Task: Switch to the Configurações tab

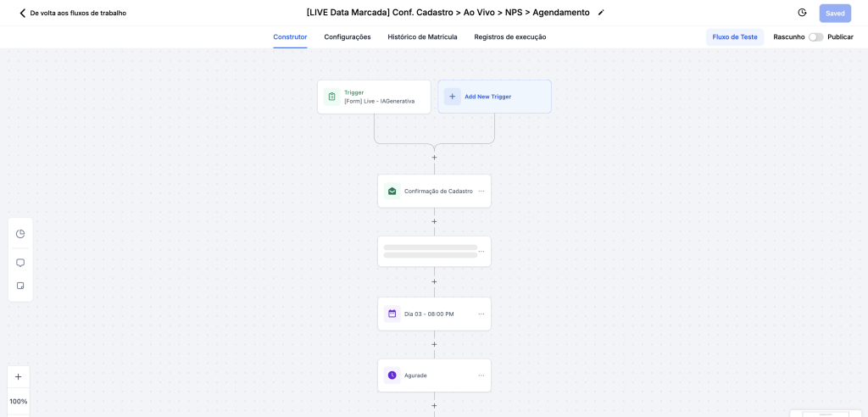Action: 348,37
